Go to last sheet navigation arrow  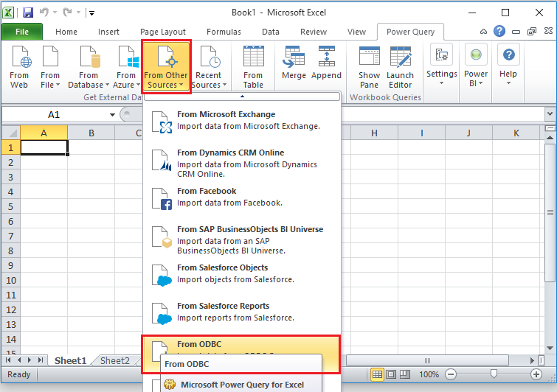[x=40, y=360]
